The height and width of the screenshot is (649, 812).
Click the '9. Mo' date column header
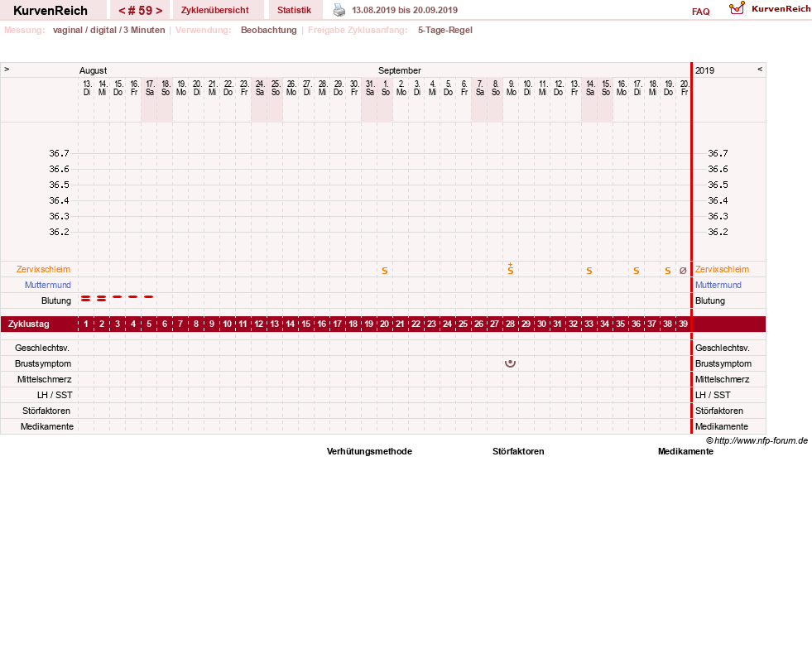coord(512,88)
